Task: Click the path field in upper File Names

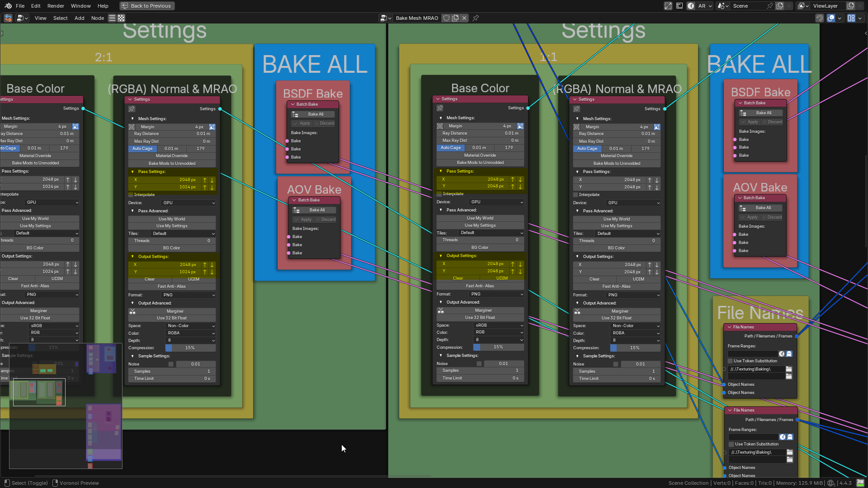Action: tap(756, 369)
